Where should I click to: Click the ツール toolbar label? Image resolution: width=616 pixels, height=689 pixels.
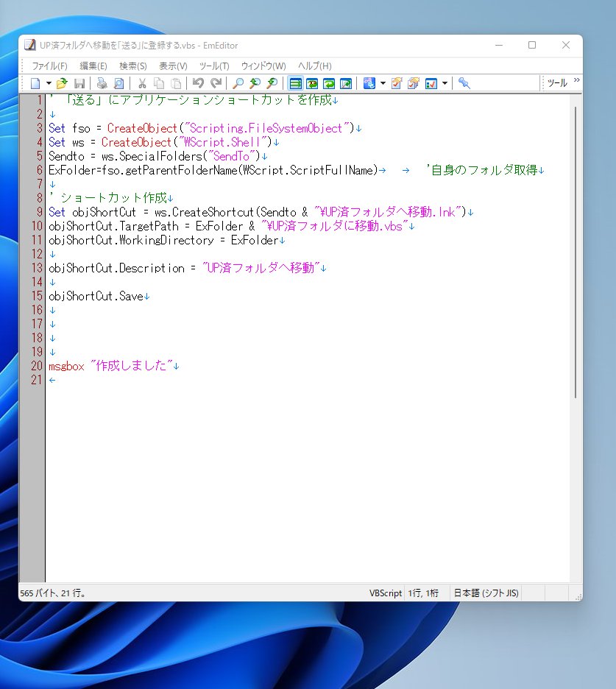pyautogui.click(x=557, y=83)
